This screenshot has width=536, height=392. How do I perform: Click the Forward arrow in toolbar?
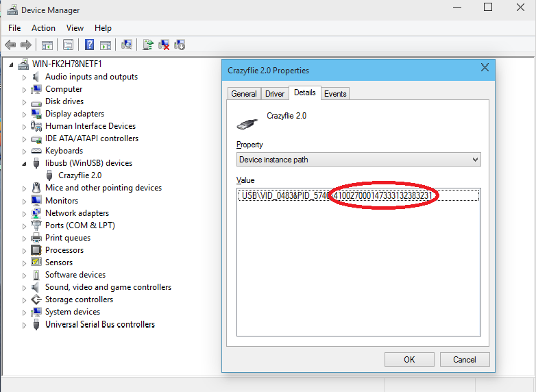pos(26,45)
